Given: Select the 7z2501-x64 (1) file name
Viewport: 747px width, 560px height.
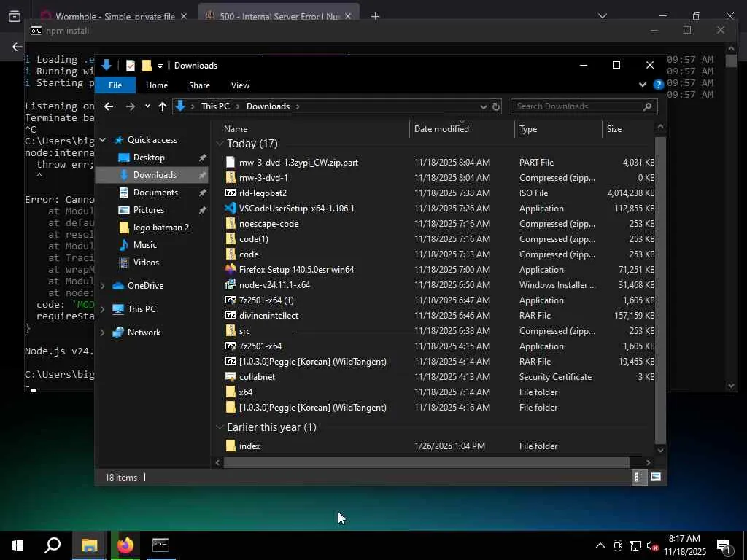Looking at the screenshot, I should 266,300.
